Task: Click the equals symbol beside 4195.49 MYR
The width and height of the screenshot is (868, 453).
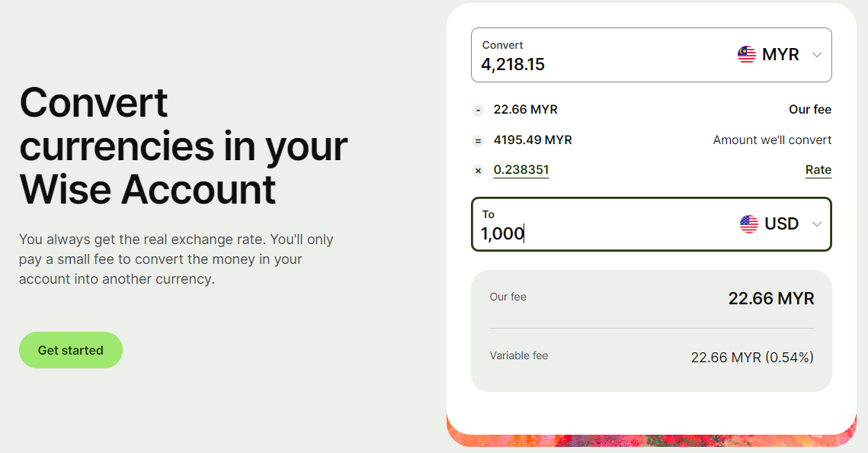Action: point(478,141)
